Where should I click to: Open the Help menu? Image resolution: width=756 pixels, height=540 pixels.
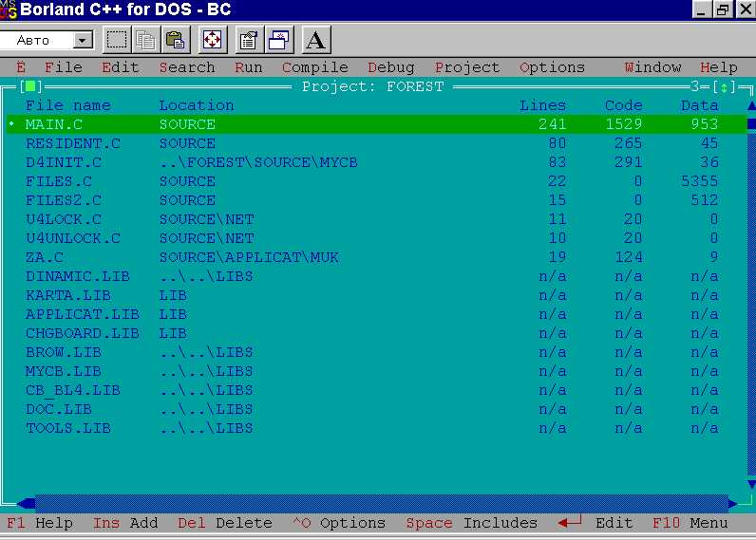point(719,67)
